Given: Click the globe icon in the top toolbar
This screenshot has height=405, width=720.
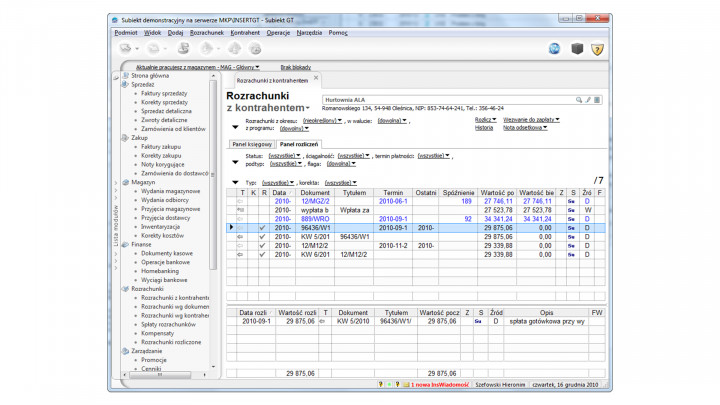Looking at the screenshot, I should coord(554,48).
